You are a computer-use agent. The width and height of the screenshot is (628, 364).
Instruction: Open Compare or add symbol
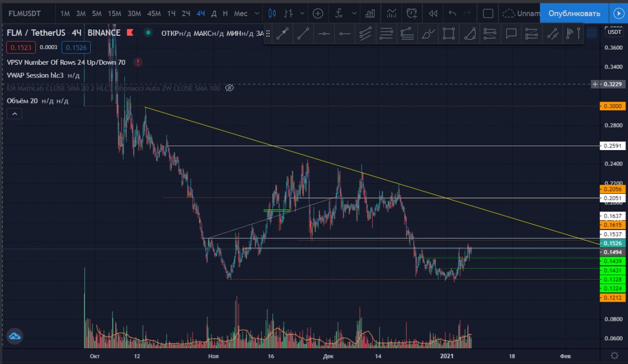(318, 13)
